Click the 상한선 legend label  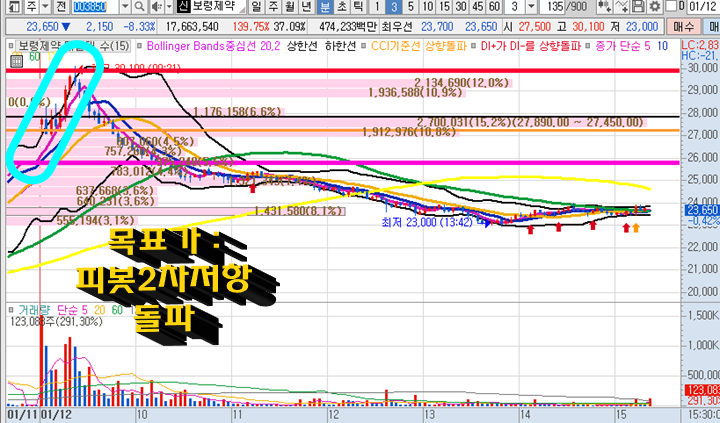click(302, 46)
